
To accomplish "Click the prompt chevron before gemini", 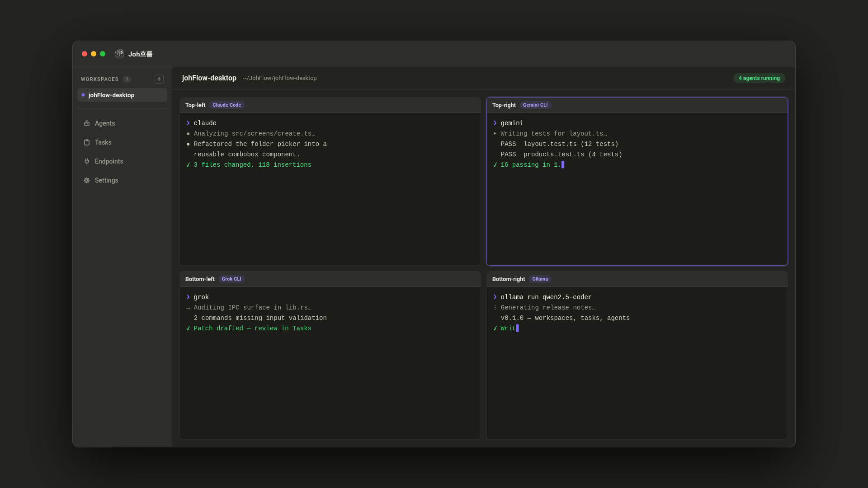I will tap(495, 123).
